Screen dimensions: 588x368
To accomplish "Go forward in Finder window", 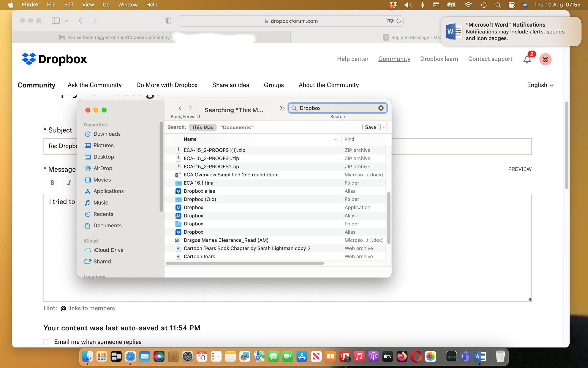I will click(190, 108).
